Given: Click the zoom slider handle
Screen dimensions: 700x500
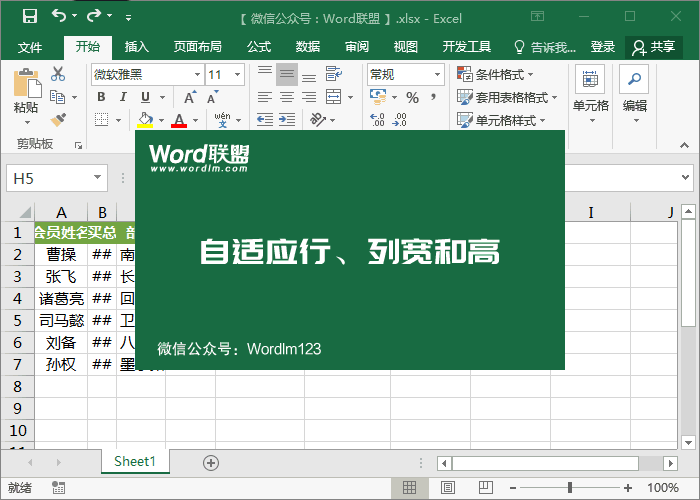Looking at the screenshot, I should tap(569, 488).
